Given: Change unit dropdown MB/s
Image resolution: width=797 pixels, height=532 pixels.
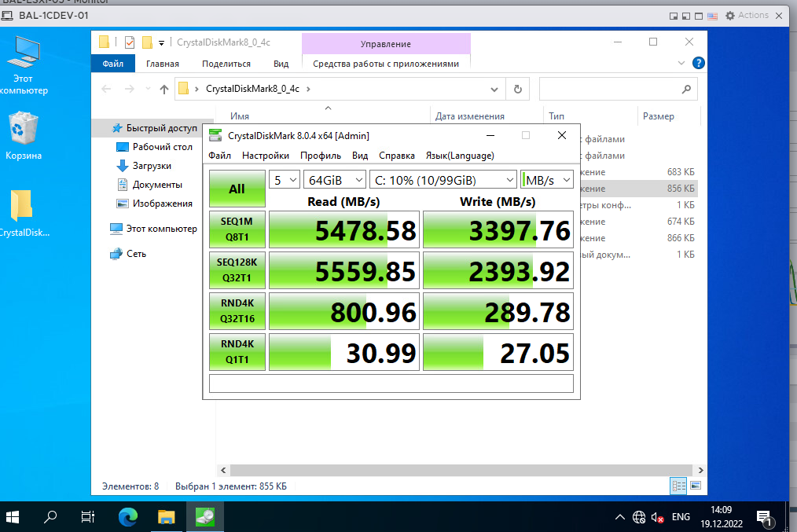Looking at the screenshot, I should point(547,180).
